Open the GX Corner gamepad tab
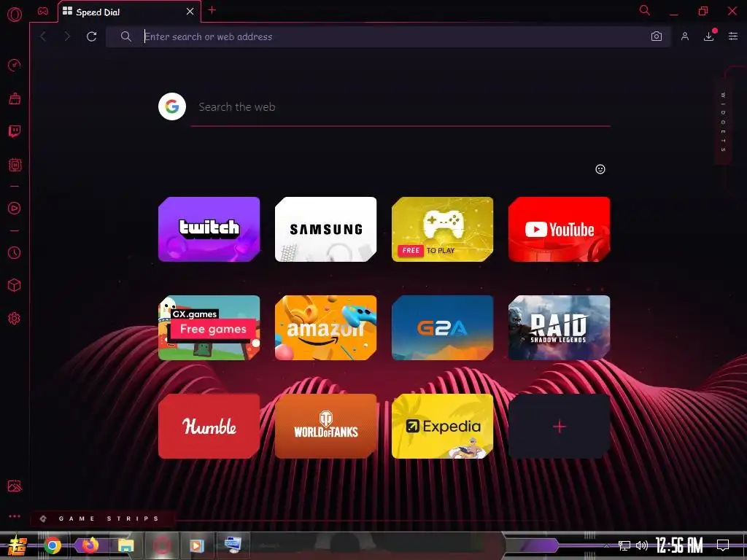 [x=43, y=11]
